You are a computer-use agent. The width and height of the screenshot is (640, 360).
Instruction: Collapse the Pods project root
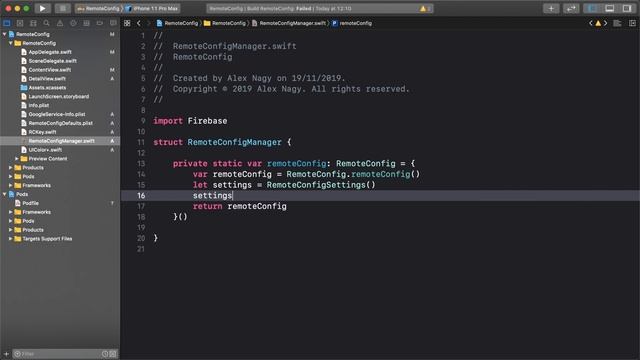(x=4, y=194)
